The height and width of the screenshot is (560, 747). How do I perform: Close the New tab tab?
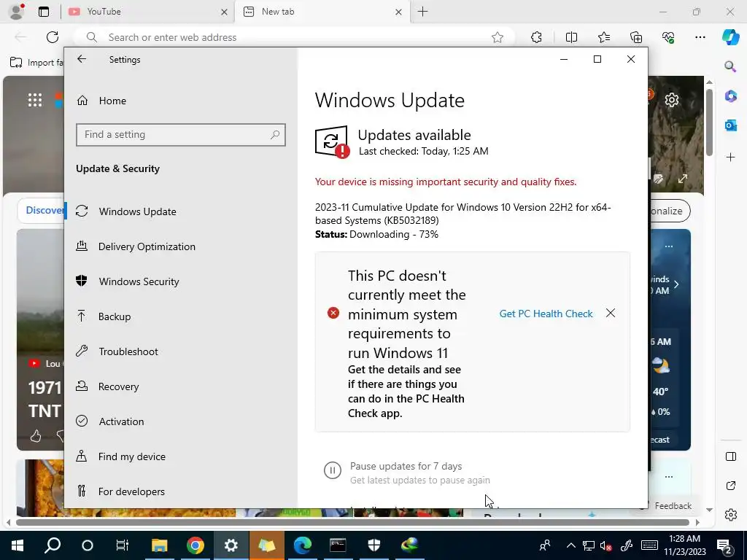coord(399,12)
